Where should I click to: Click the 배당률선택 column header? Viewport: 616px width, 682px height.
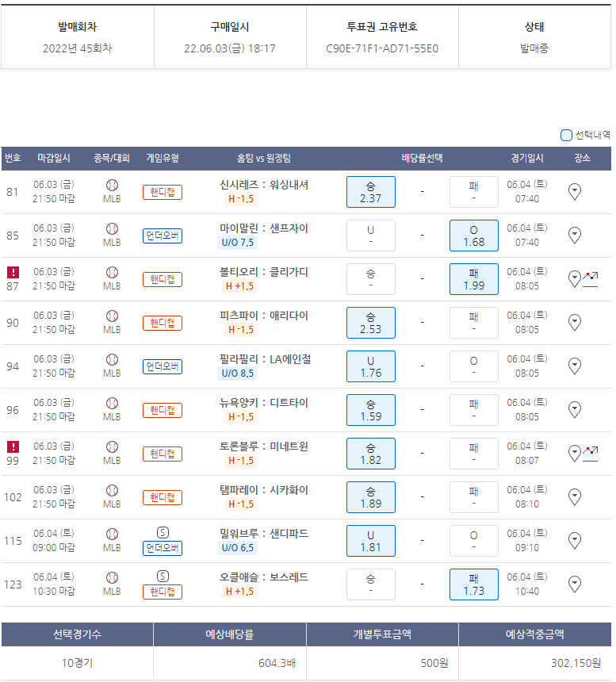coord(422,158)
